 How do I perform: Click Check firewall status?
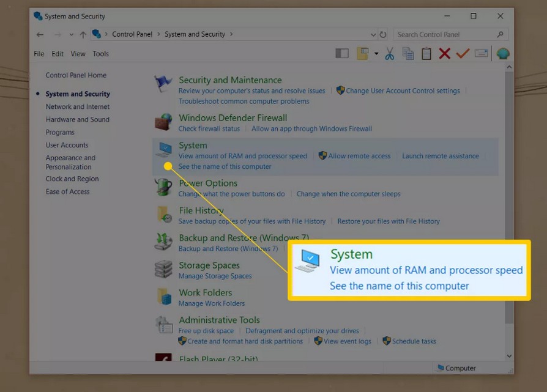point(209,128)
